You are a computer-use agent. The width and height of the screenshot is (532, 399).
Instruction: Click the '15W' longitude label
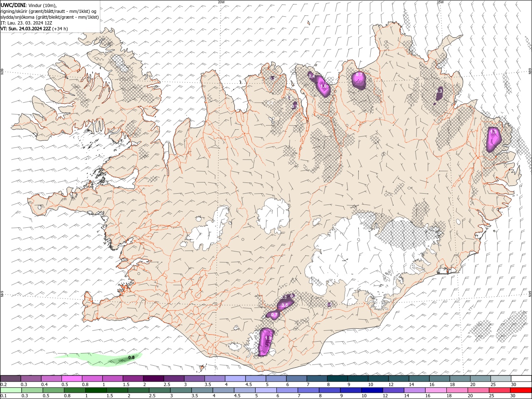[440, 2]
